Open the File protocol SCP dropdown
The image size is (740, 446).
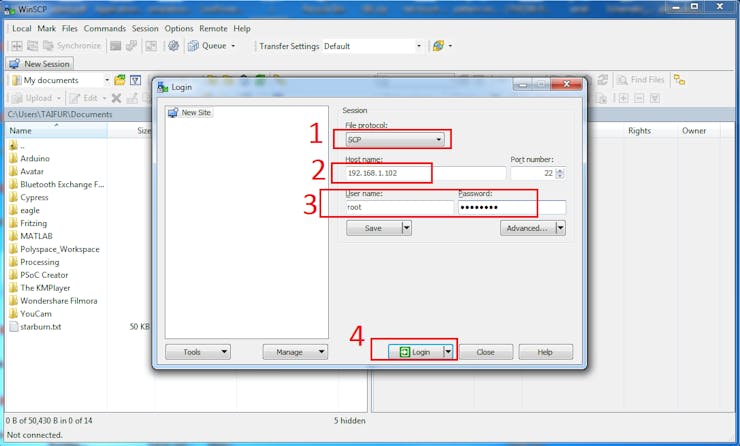click(395, 140)
